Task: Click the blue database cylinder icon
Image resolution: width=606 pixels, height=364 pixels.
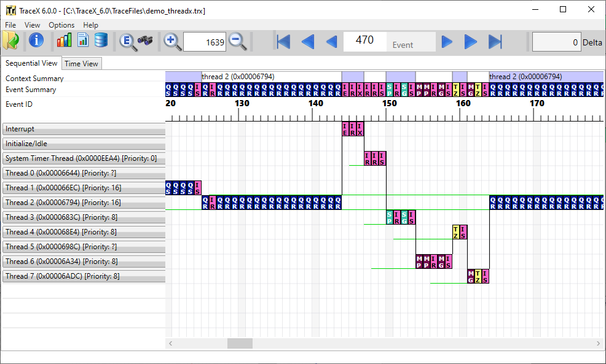Action: tap(101, 41)
